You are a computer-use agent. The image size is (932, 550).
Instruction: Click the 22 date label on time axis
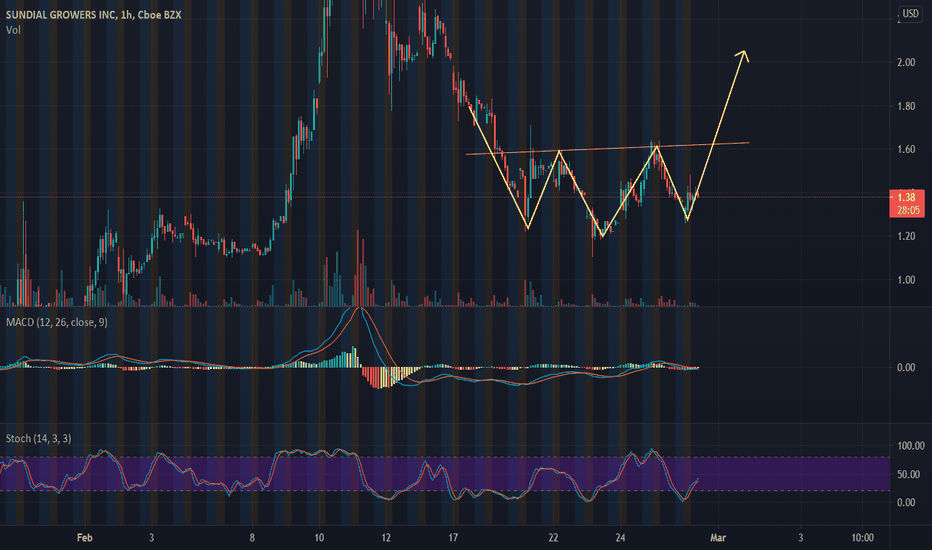(x=553, y=538)
